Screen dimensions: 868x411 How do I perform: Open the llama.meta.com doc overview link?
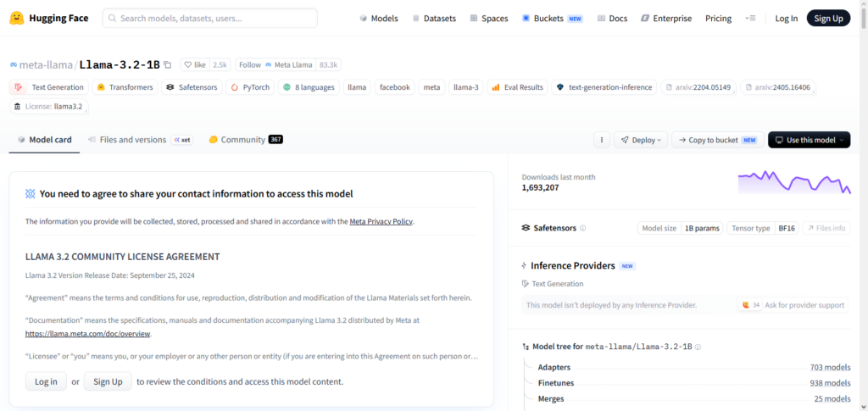click(87, 334)
